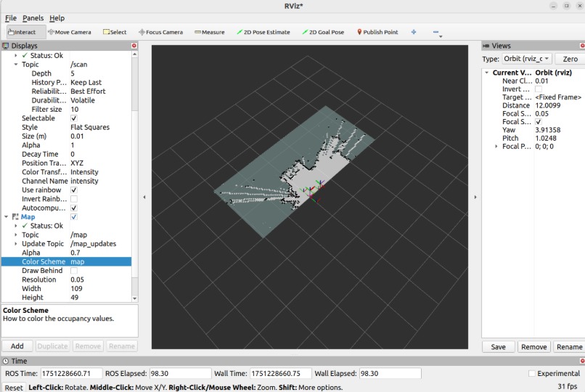The width and height of the screenshot is (585, 392).
Task: Choose the Select tool
Action: [x=115, y=32]
